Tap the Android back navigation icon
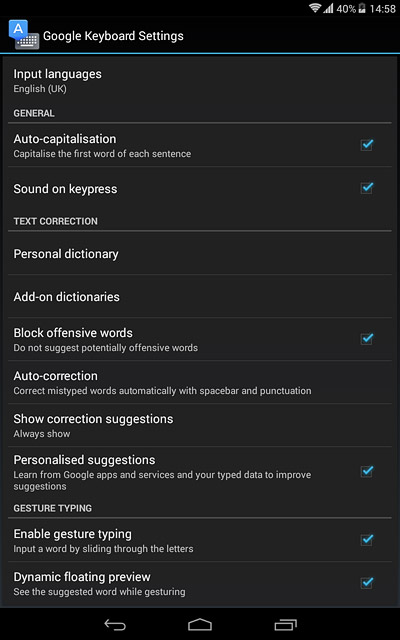The height and width of the screenshot is (640, 400). [x=115, y=624]
